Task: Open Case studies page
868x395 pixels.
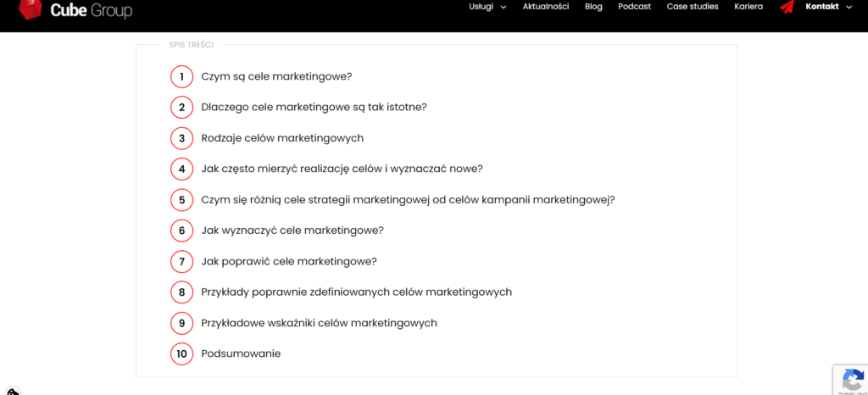Action: coord(693,7)
